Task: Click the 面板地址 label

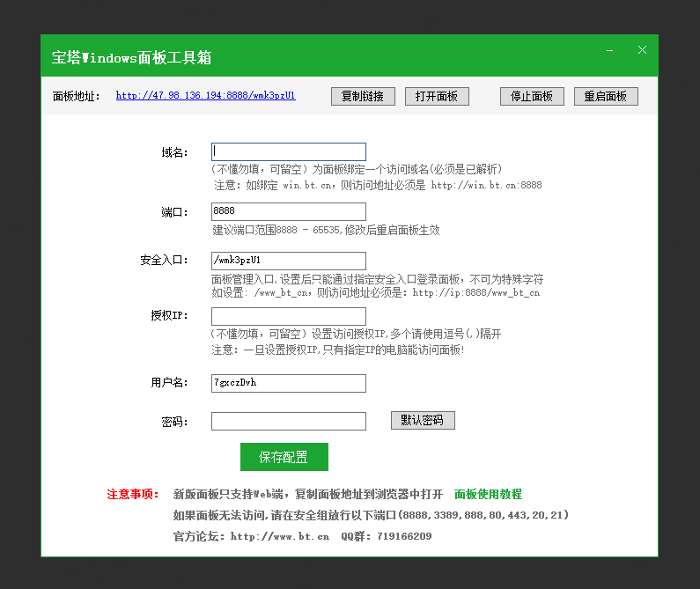Action: (77, 97)
